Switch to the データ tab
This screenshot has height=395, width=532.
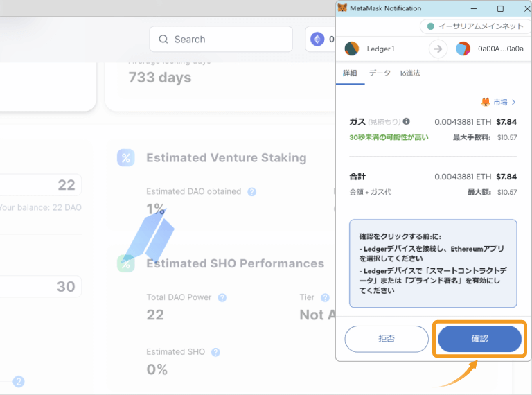tap(380, 73)
